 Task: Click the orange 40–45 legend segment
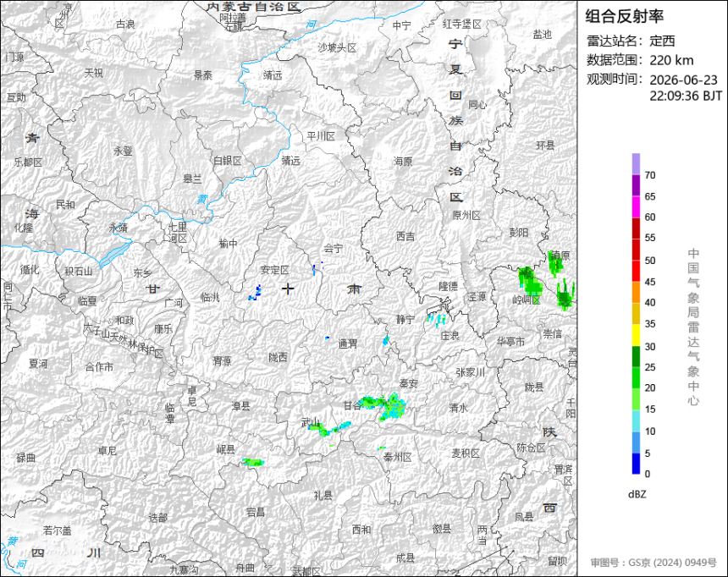point(636,293)
